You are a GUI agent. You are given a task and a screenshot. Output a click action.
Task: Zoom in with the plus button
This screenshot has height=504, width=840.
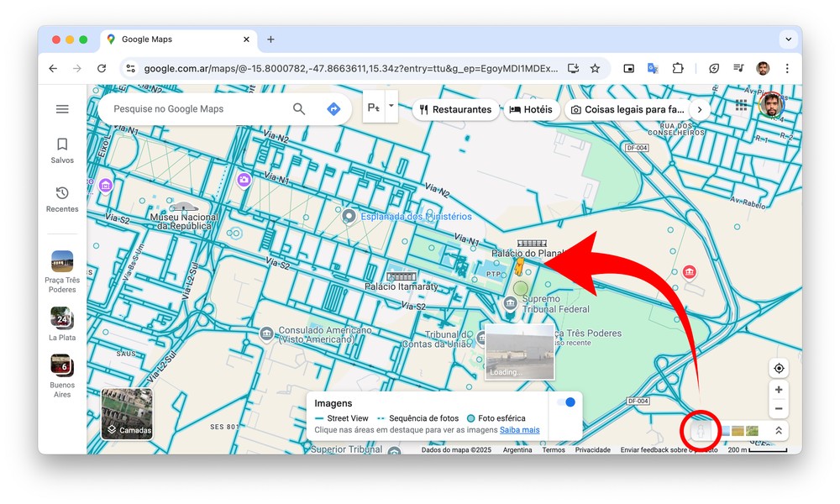tap(779, 390)
